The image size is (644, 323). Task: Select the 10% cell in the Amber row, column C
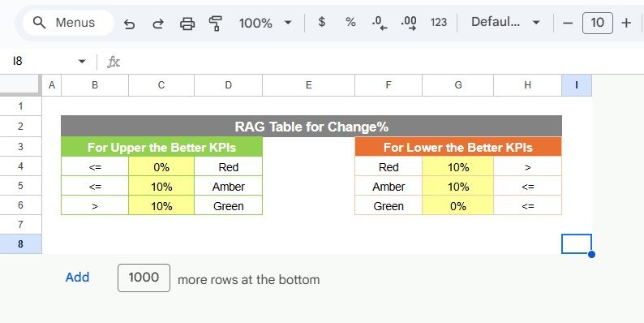coord(161,186)
